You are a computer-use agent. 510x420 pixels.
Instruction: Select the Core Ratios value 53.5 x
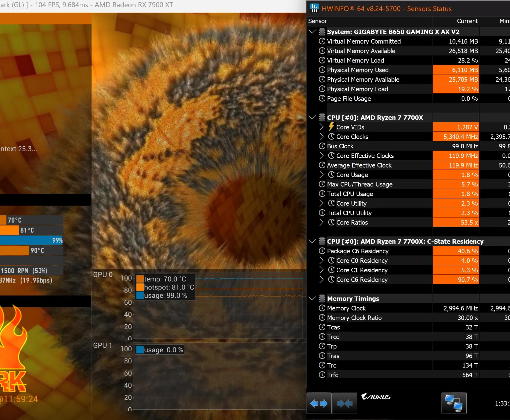click(469, 223)
